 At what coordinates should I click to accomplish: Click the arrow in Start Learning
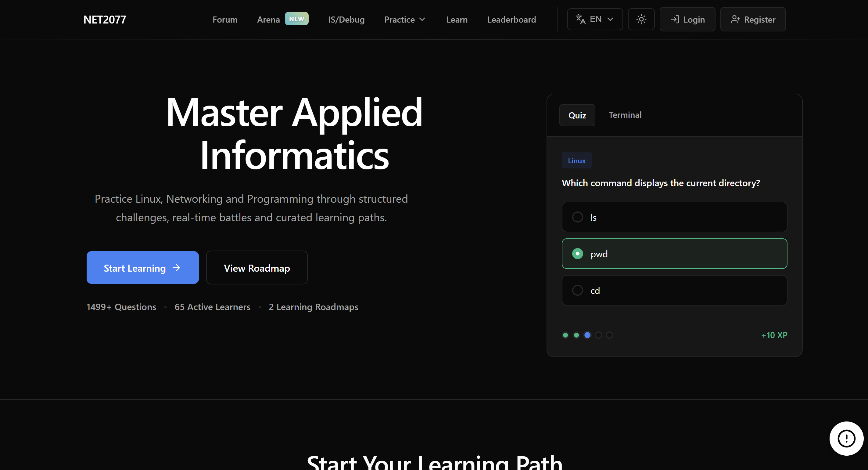tap(176, 268)
